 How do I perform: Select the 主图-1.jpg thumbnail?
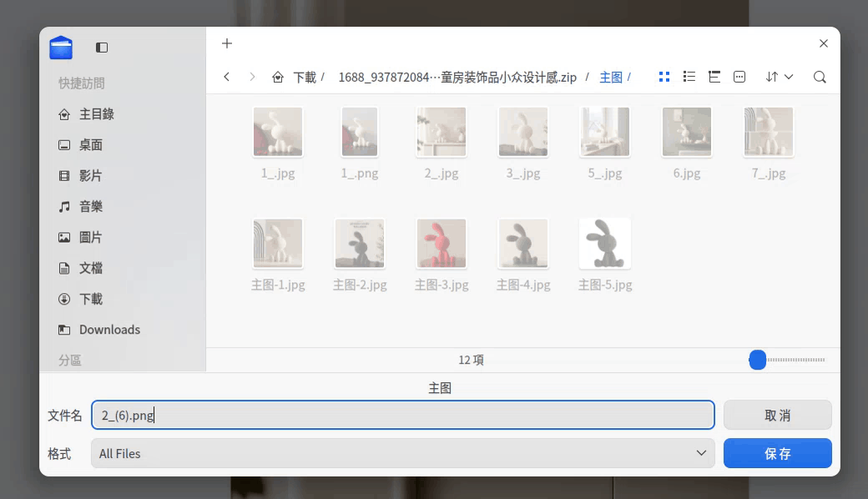pyautogui.click(x=278, y=244)
